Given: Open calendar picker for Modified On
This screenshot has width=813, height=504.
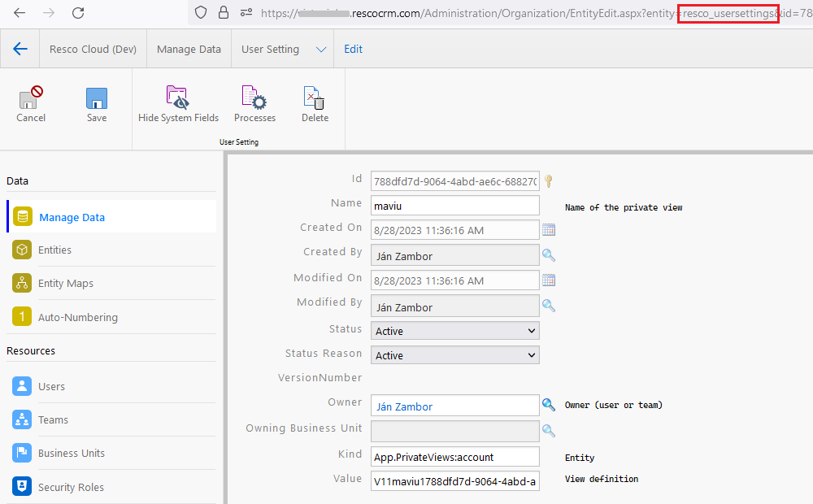Looking at the screenshot, I should click(x=549, y=280).
